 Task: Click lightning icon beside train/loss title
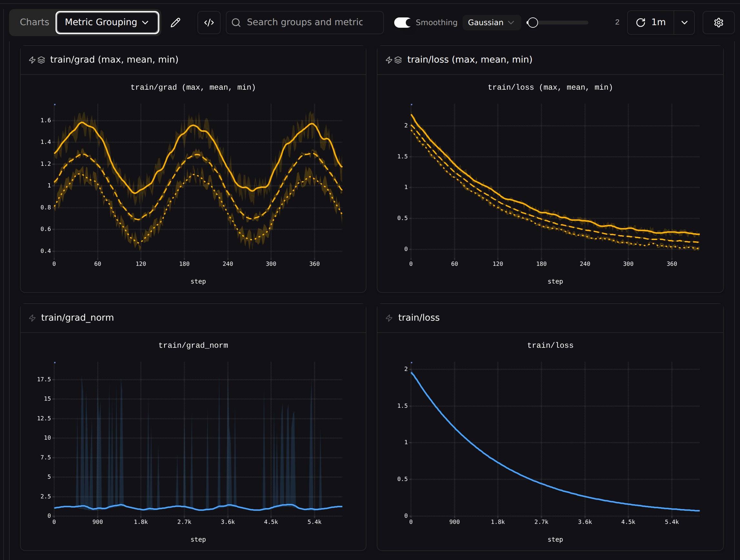coord(389,318)
